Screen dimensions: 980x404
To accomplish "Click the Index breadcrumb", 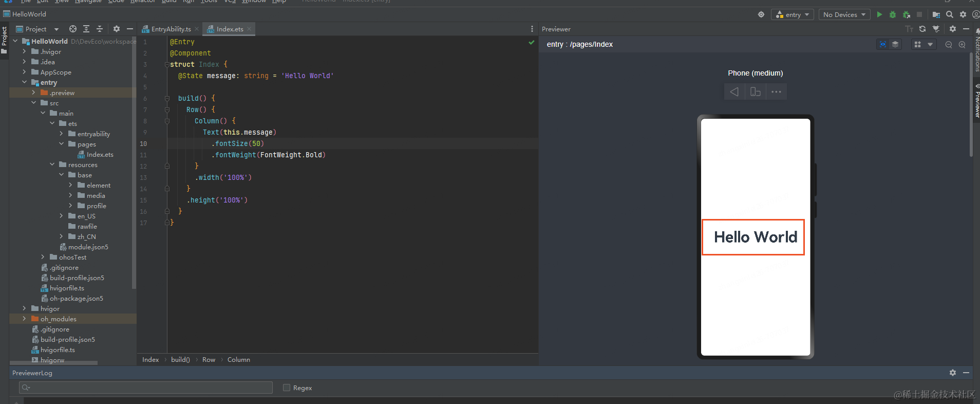I will click(150, 360).
